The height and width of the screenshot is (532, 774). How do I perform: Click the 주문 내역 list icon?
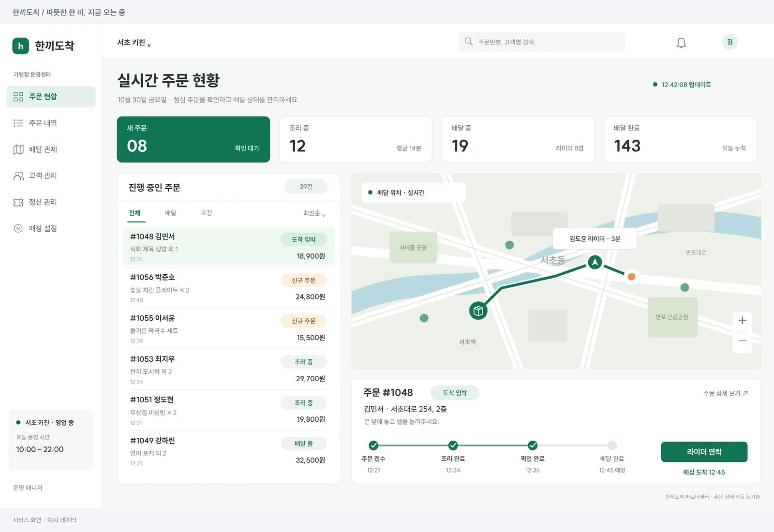click(x=18, y=123)
